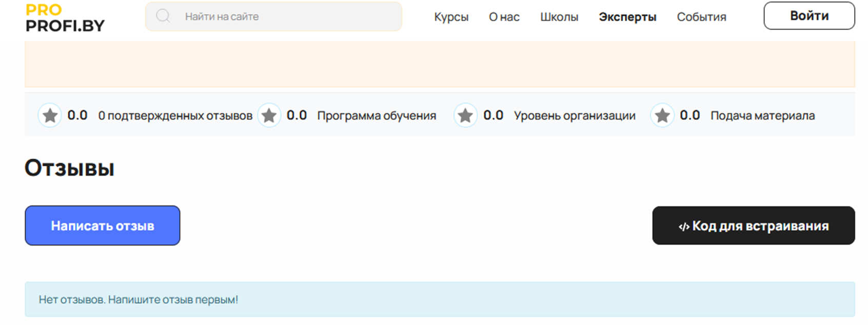Click the Отзывы section heading

tap(69, 168)
